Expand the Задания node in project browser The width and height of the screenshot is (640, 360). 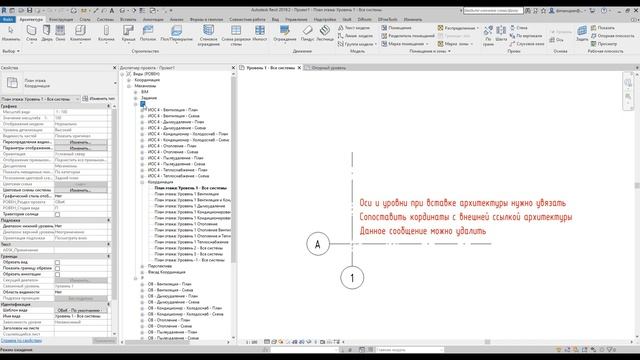tap(136, 98)
